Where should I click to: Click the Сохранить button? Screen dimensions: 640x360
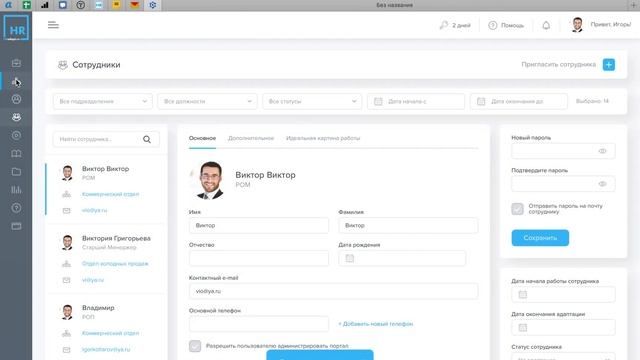coord(540,238)
